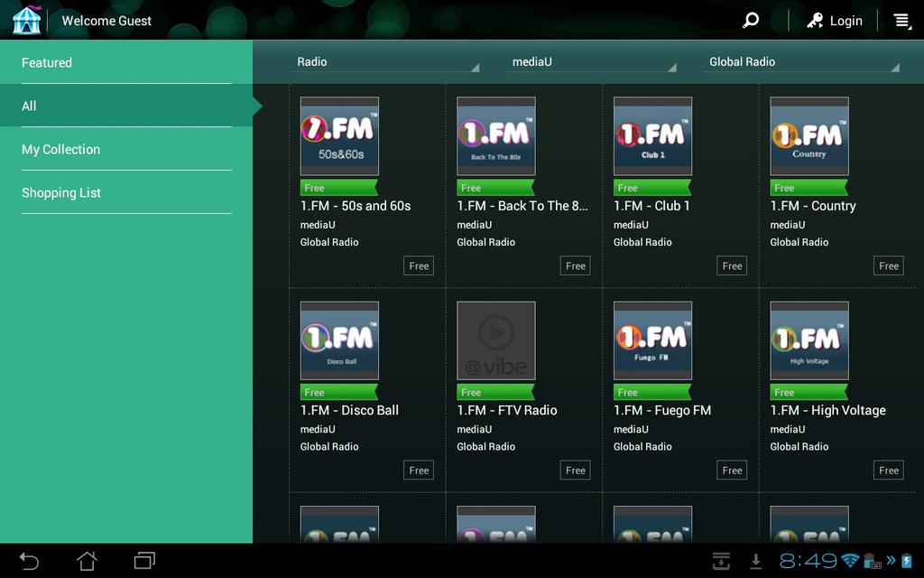
Task: Tap Free button for 1.FM Fuego FM
Action: (733, 471)
